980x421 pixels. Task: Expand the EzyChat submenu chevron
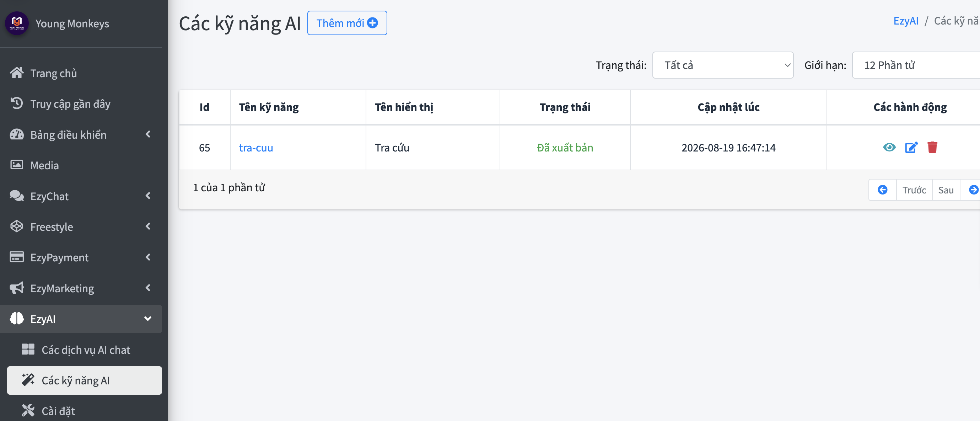click(x=148, y=196)
